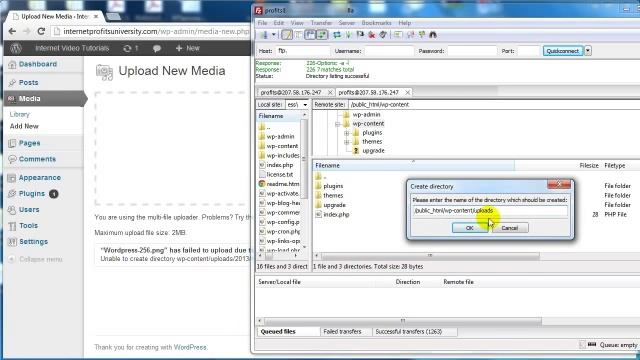The height and width of the screenshot is (360, 640).
Task: Cancel the Create directory dialog
Action: (x=509, y=228)
